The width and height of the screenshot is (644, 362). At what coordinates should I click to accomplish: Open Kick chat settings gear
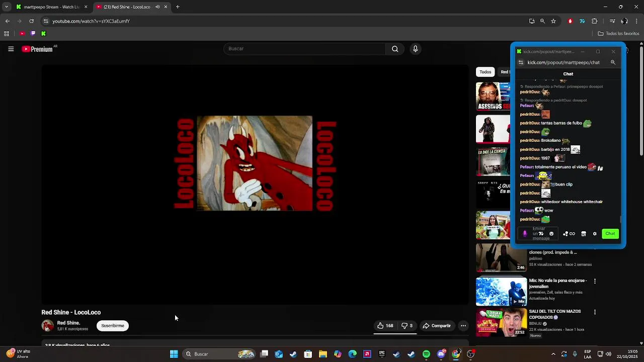(x=595, y=234)
